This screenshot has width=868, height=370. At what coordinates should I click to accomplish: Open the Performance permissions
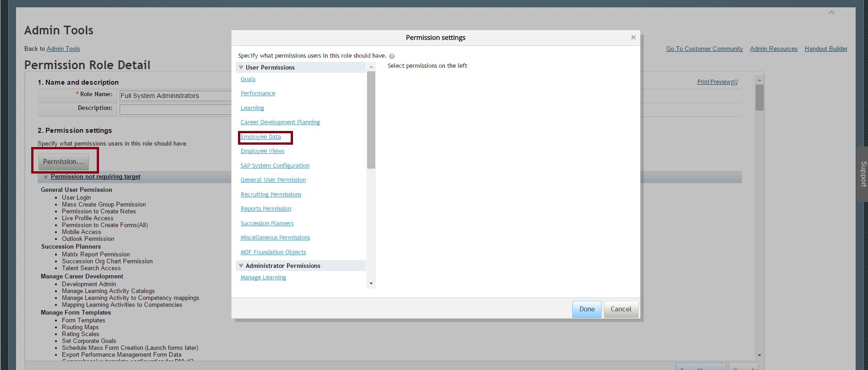click(x=258, y=93)
